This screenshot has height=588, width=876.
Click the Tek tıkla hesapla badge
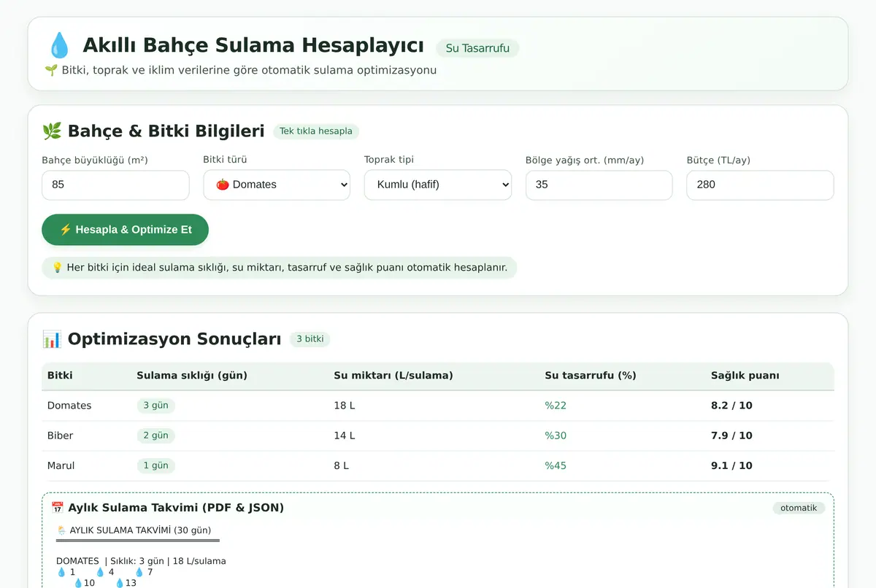pyautogui.click(x=316, y=131)
